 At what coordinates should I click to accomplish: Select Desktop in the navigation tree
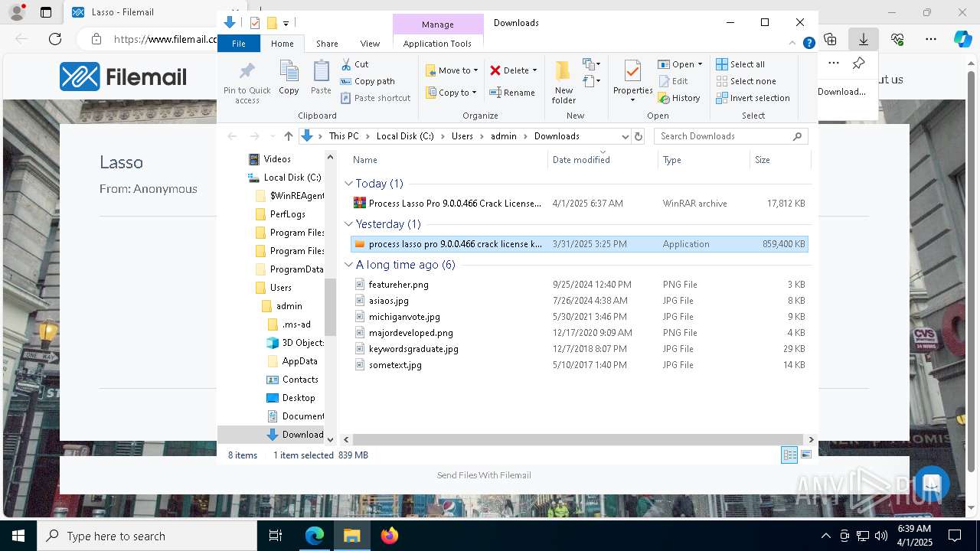point(290,398)
